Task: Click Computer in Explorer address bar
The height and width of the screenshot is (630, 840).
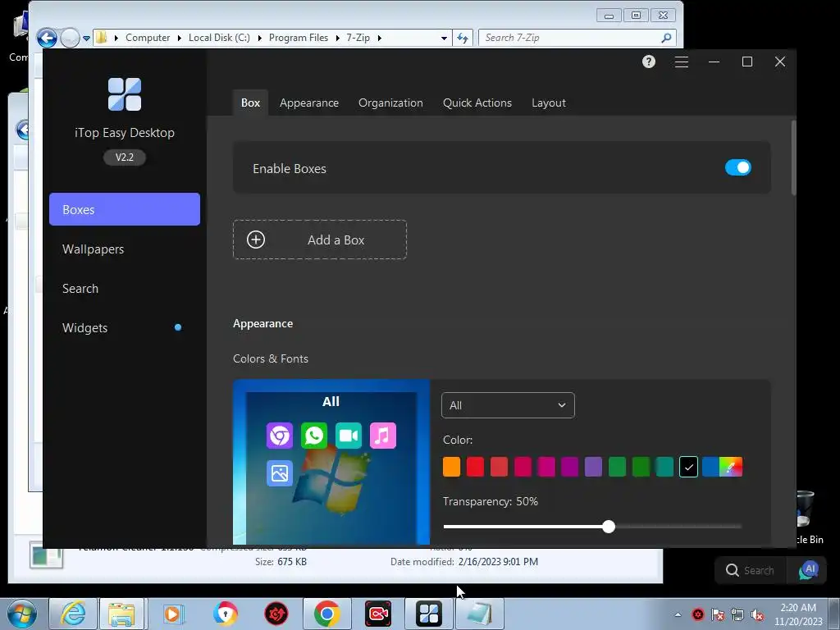Action: pyautogui.click(x=148, y=38)
